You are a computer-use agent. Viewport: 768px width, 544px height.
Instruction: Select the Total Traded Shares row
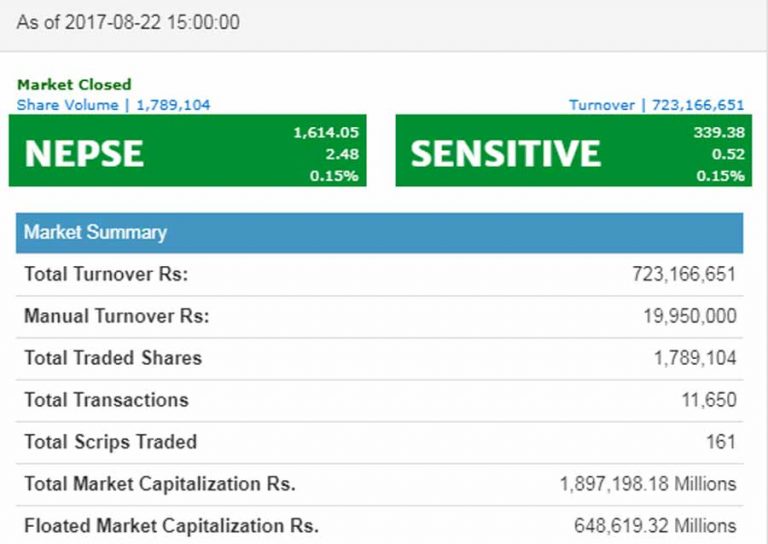[380, 358]
